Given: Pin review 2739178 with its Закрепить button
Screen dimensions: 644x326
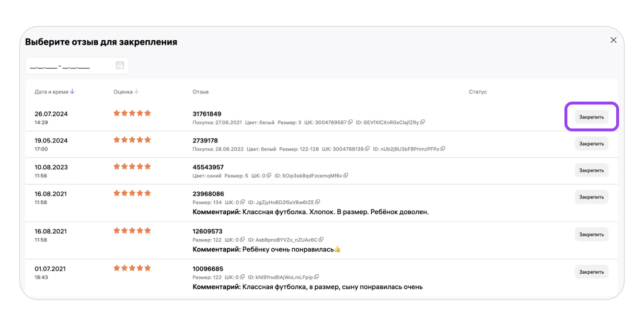Looking at the screenshot, I should tap(591, 144).
